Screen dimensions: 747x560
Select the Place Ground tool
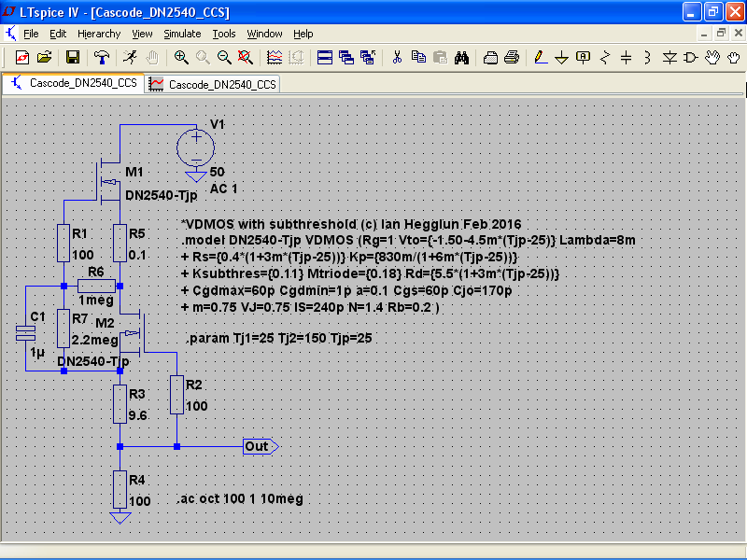pyautogui.click(x=562, y=58)
